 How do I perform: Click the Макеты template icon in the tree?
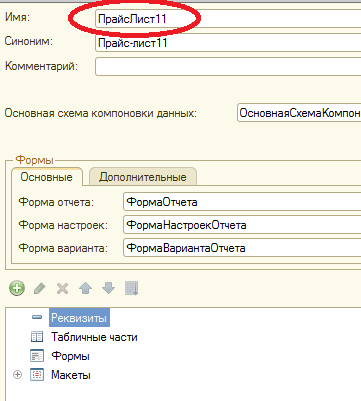(37, 375)
